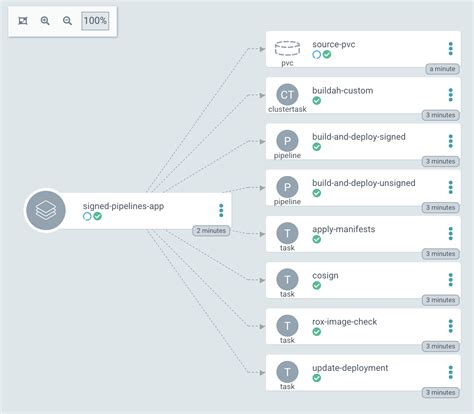Click the P pipeline icon for build-and-deploy-unsigned
This screenshot has height=414, width=474.
pos(287,187)
